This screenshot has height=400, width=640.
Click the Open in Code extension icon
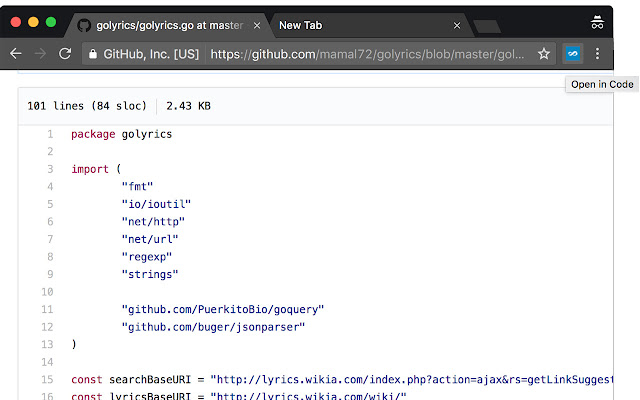[573, 53]
